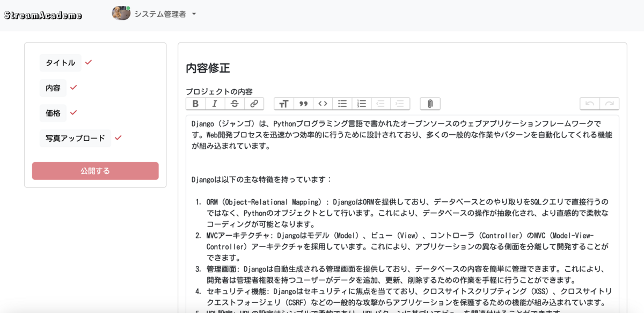Click the user avatar picture
This screenshot has height=313, width=644.
click(x=121, y=13)
